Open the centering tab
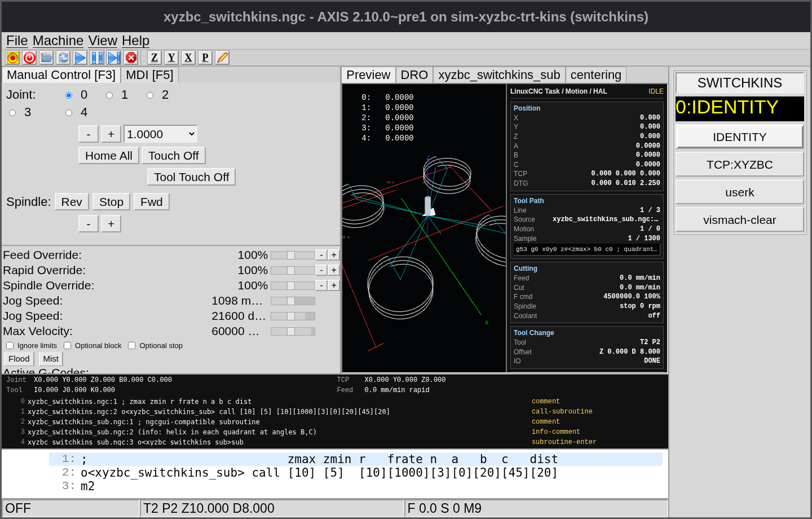Viewport: 812px width, 519px height. coord(596,75)
